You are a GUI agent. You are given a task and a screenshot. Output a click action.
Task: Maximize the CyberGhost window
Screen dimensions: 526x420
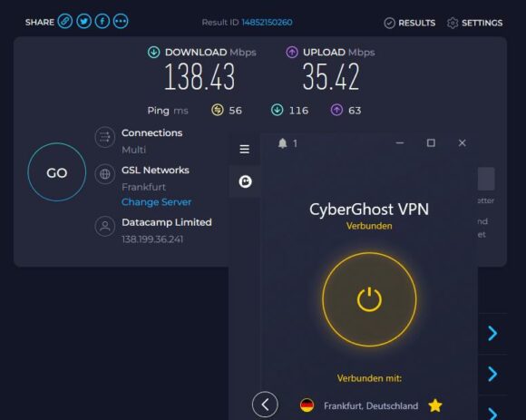431,143
